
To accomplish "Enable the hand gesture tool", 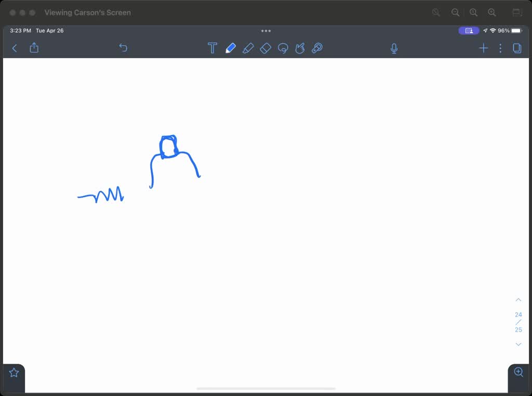I will tap(300, 48).
